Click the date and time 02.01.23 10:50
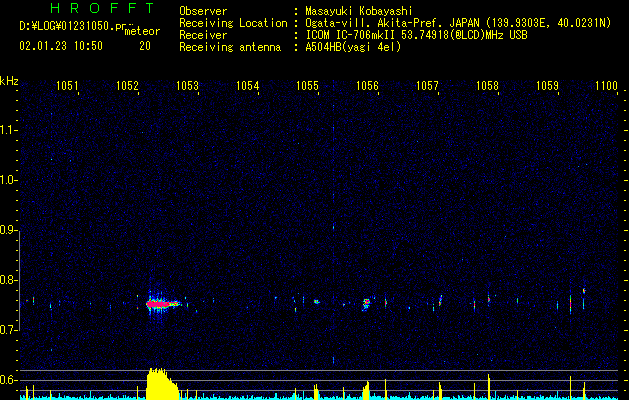Image resolution: width=629 pixels, height=400 pixels. click(x=61, y=46)
